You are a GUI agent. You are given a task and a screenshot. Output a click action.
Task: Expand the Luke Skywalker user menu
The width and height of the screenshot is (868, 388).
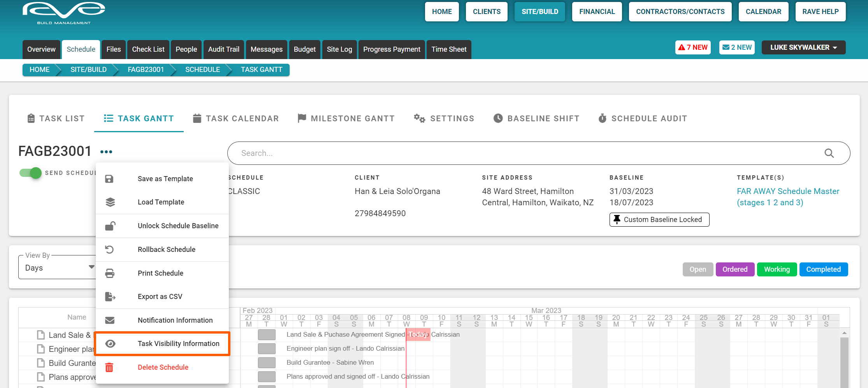tap(803, 47)
